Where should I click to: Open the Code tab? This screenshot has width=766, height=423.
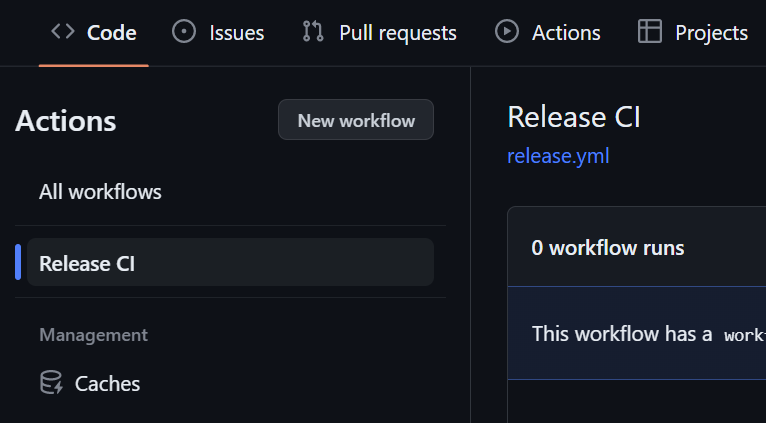click(x=94, y=33)
